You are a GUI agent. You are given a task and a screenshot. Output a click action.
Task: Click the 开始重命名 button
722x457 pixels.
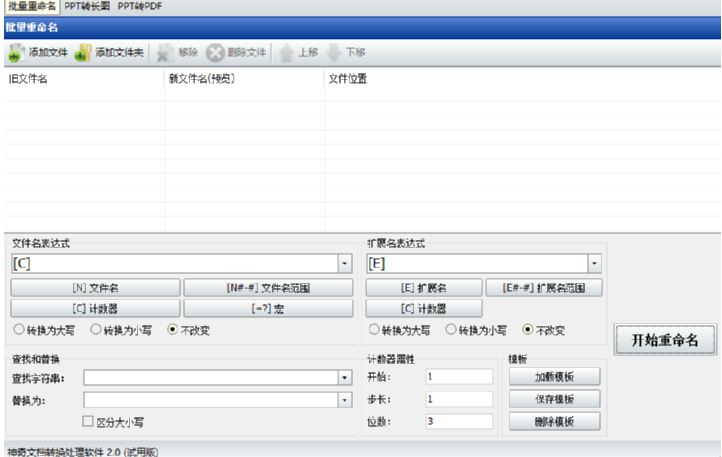(665, 340)
